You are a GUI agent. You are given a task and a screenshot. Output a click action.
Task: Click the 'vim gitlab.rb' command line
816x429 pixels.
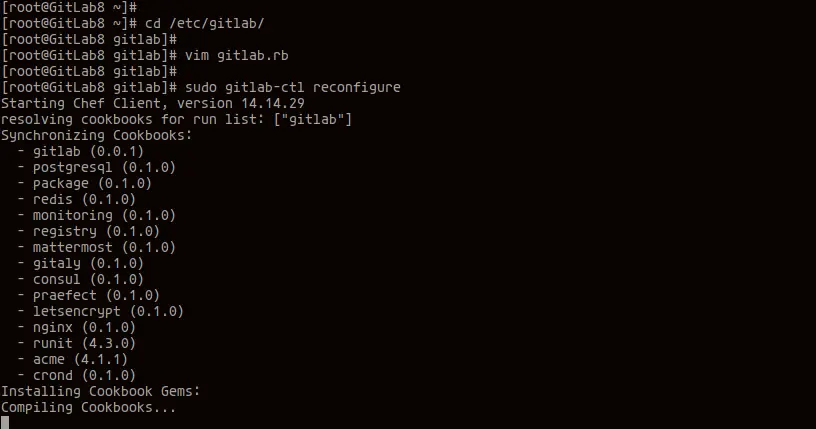coord(145,56)
